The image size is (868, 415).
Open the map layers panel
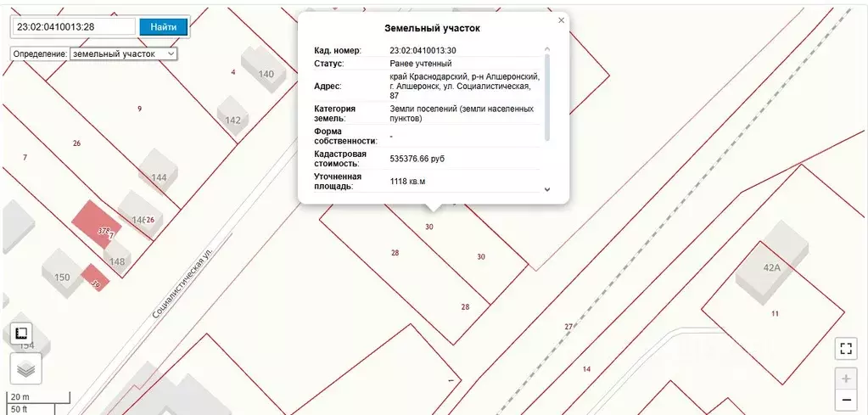click(25, 369)
